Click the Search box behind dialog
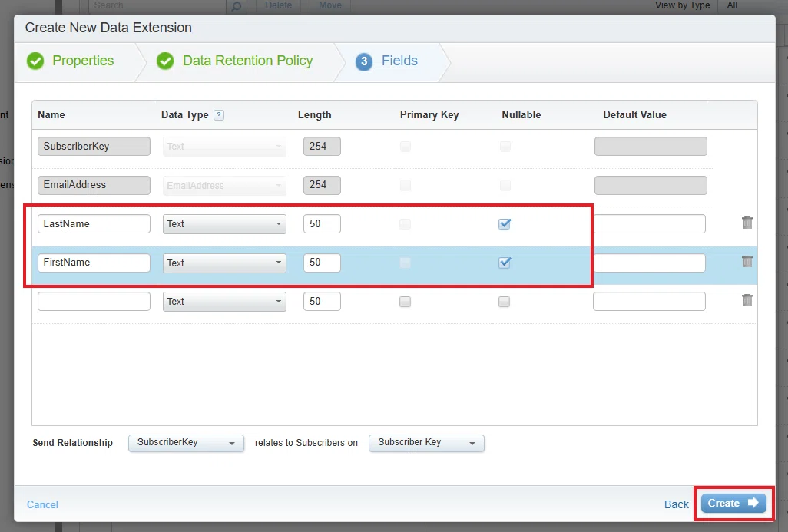This screenshot has width=788, height=532. click(157, 5)
